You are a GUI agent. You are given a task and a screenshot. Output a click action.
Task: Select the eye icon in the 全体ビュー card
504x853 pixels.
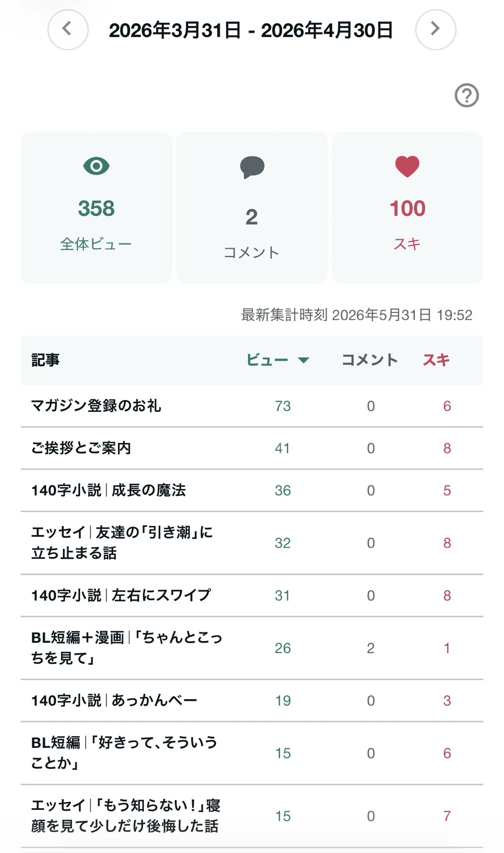tap(96, 166)
